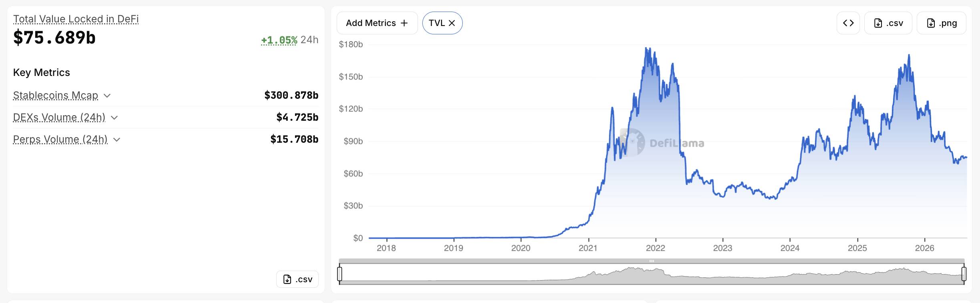Image resolution: width=980 pixels, height=303 pixels.
Task: Expand the Perps Volume (24h) row
Action: (116, 140)
